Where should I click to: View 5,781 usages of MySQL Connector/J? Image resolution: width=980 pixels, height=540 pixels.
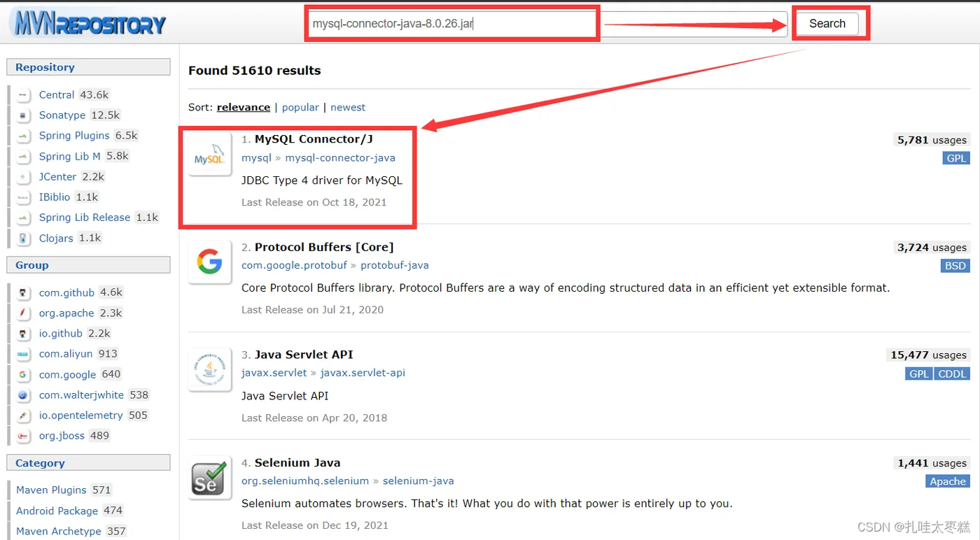point(932,140)
